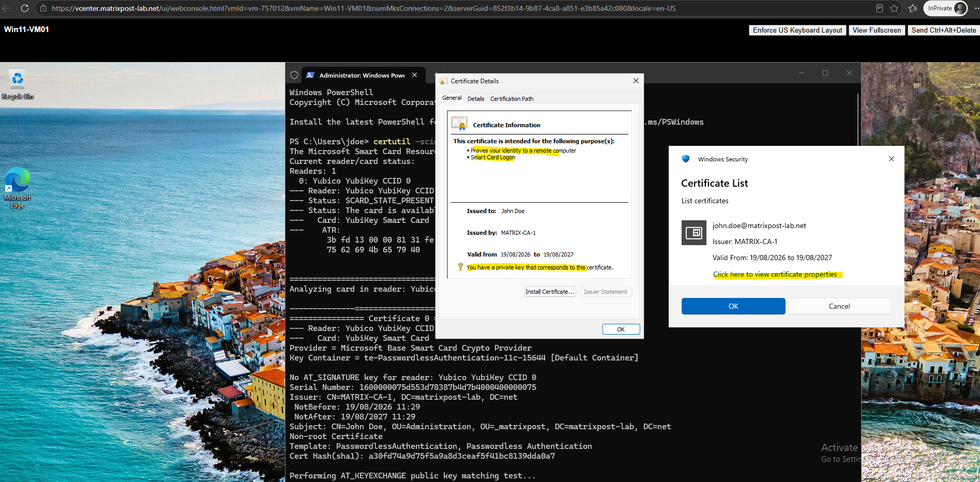Screen dimensions: 980x482
Task: Click the 'Provider = Microsoft Base Smart Card' line
Action: pyautogui.click(x=411, y=348)
